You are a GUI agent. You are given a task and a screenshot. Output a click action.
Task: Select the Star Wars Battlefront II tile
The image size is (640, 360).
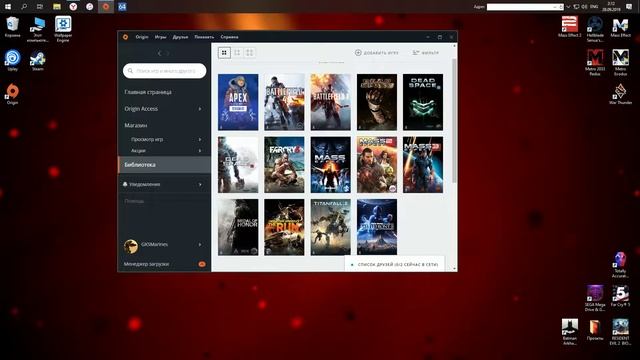377,227
